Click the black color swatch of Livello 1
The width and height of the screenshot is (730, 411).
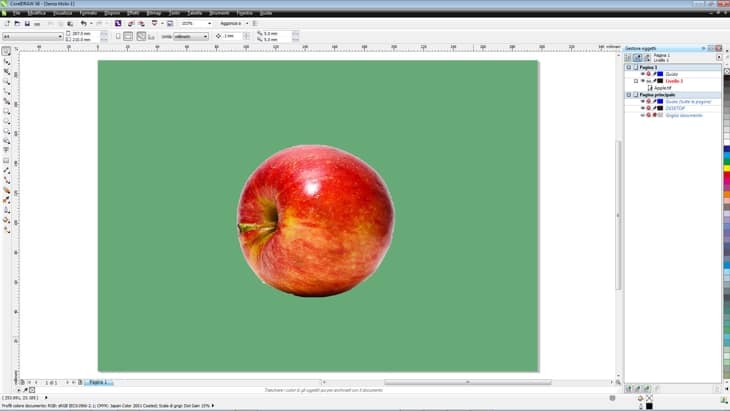[660, 81]
